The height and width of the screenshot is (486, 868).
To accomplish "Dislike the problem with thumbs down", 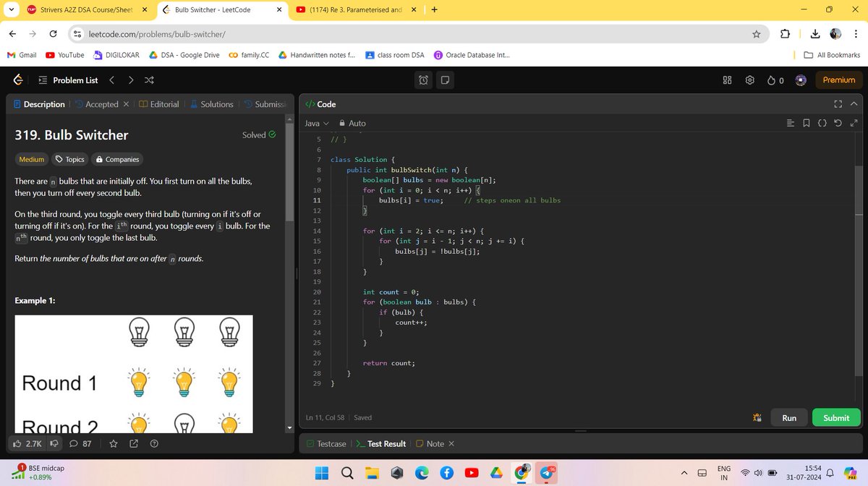I will click(x=54, y=443).
